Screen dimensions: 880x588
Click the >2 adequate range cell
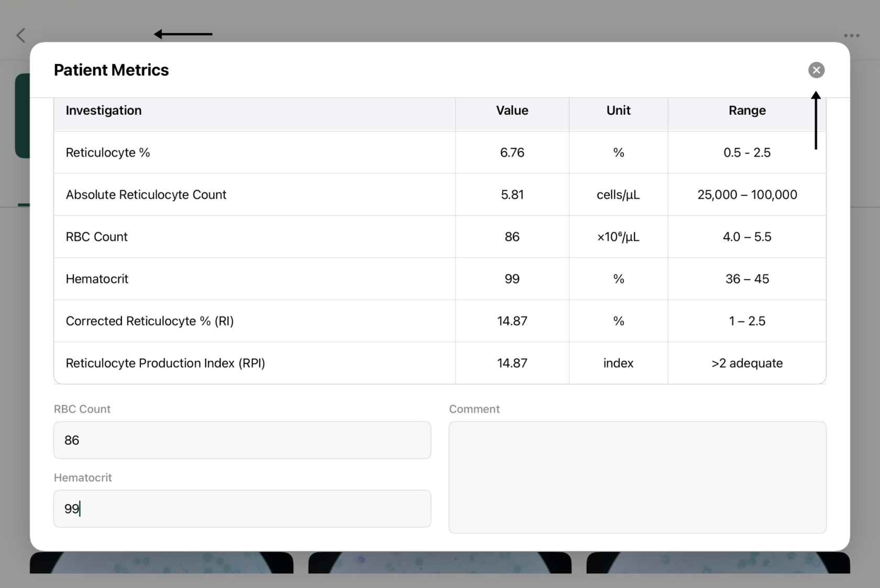[x=747, y=363]
